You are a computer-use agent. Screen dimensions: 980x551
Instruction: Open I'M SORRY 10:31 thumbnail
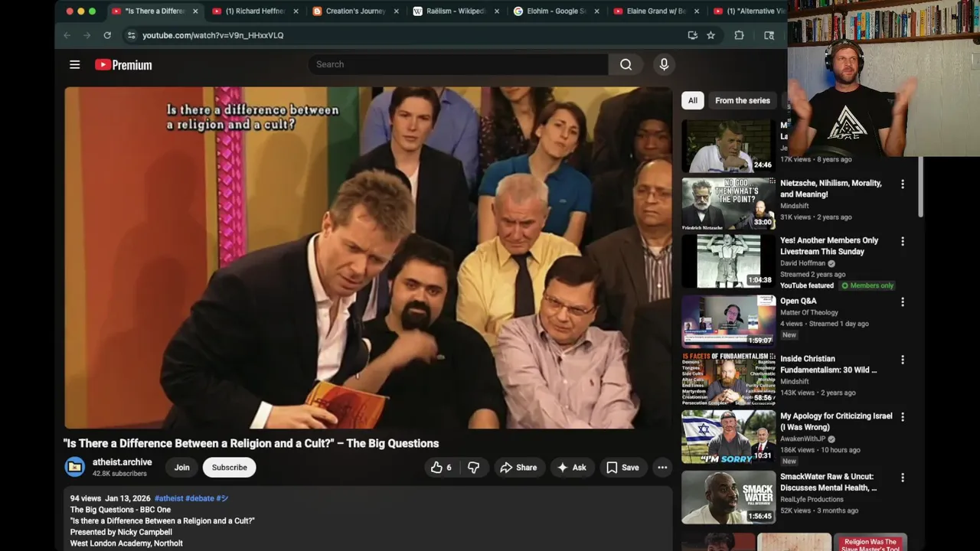tap(728, 436)
